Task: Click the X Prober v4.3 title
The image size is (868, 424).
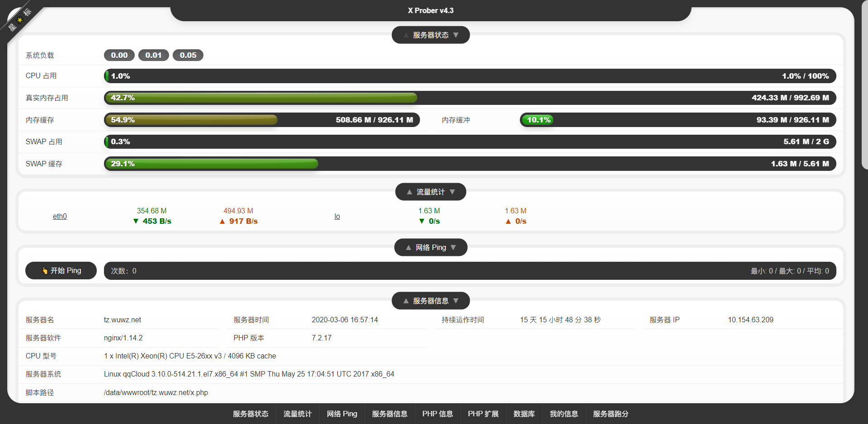Action: (x=430, y=10)
